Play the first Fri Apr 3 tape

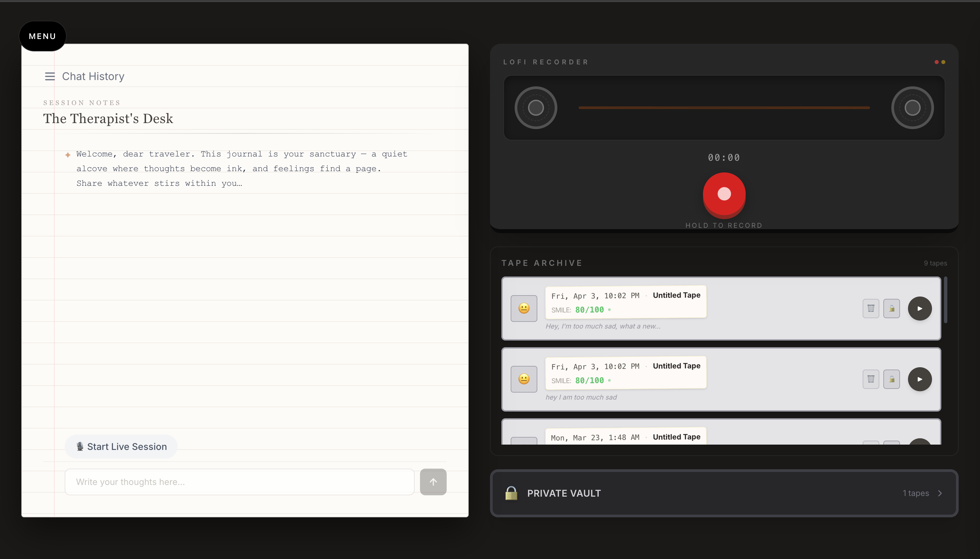(919, 308)
